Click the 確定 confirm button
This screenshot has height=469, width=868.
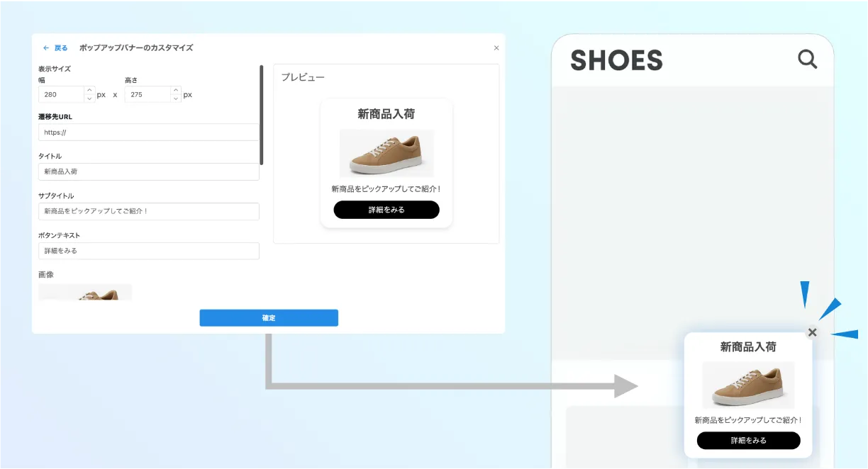269,318
